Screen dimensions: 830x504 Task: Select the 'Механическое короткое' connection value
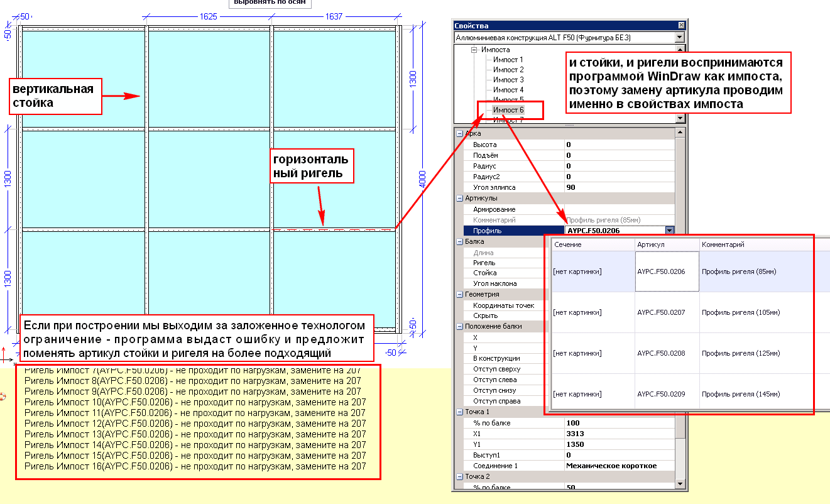[620, 466]
